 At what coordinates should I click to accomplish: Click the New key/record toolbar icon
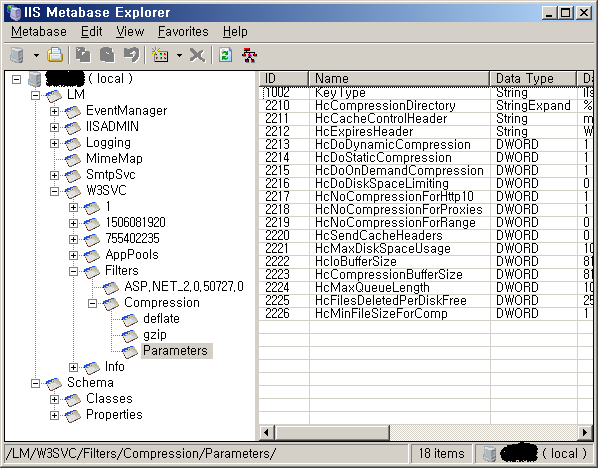pyautogui.click(x=160, y=55)
